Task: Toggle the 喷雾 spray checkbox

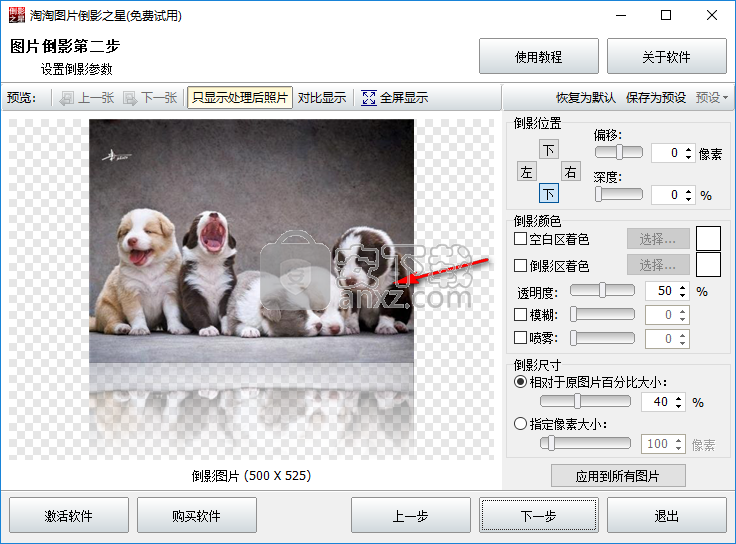Action: coord(520,337)
